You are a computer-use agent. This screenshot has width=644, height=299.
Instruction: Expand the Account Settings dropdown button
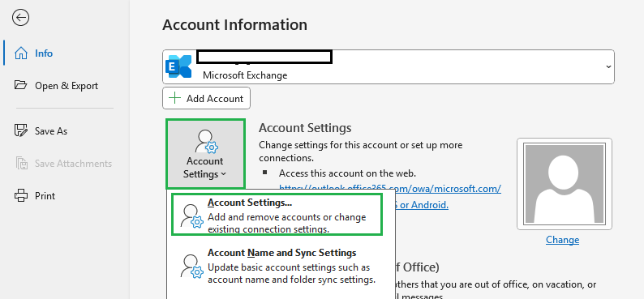click(x=205, y=154)
